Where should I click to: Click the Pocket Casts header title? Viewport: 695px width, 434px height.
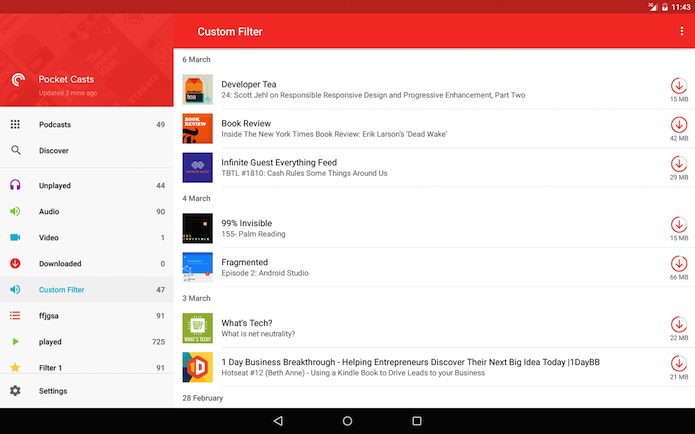[66, 79]
